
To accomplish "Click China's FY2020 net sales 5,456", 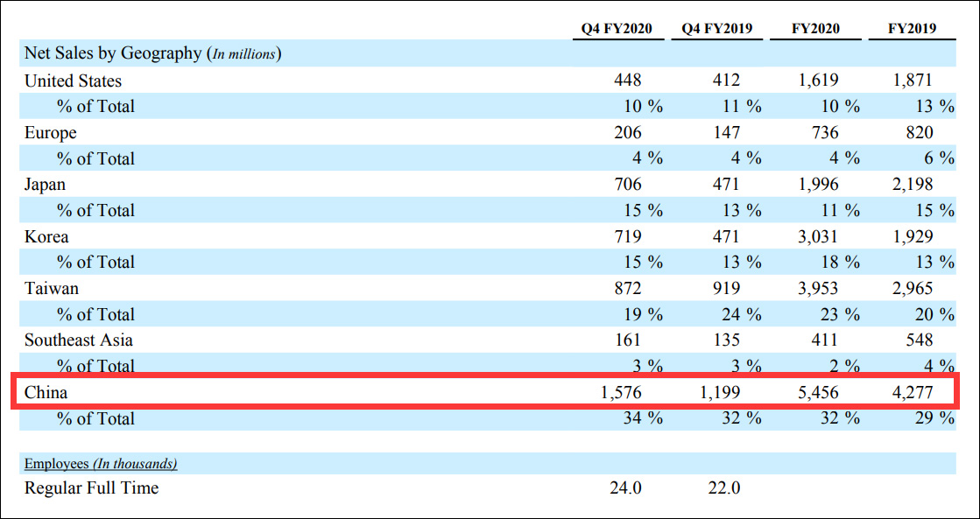I will (818, 392).
